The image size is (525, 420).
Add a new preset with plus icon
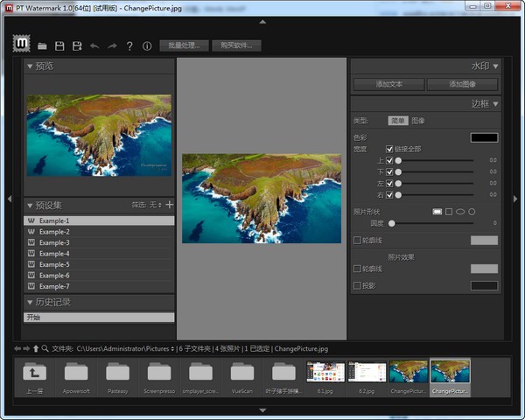click(x=170, y=204)
